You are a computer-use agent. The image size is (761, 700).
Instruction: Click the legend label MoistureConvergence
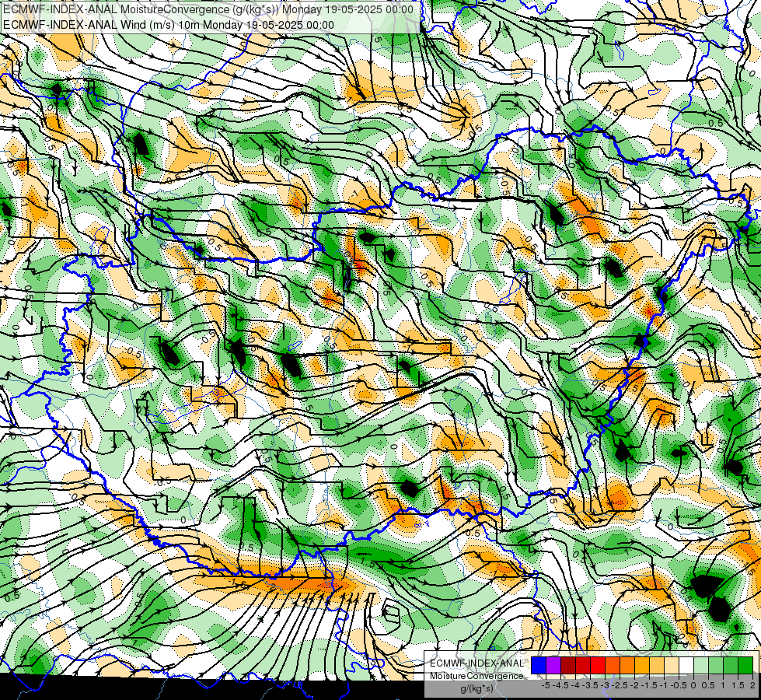coord(476,676)
